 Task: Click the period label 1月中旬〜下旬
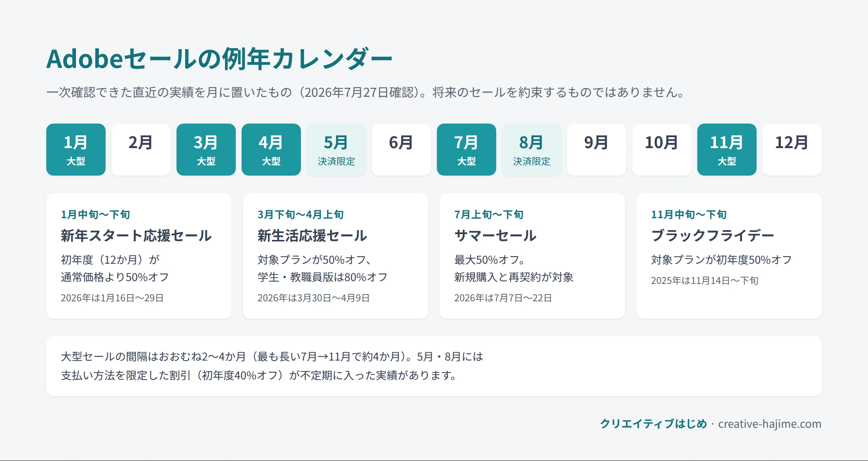95,215
